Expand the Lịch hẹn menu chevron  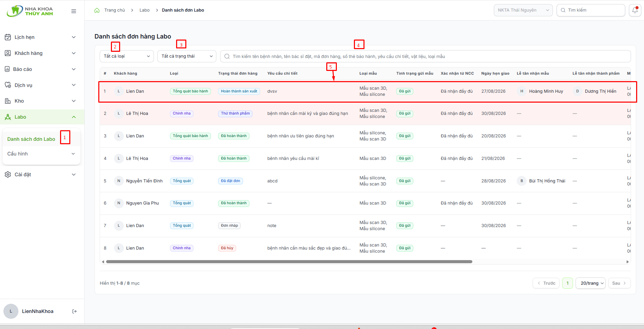click(74, 37)
